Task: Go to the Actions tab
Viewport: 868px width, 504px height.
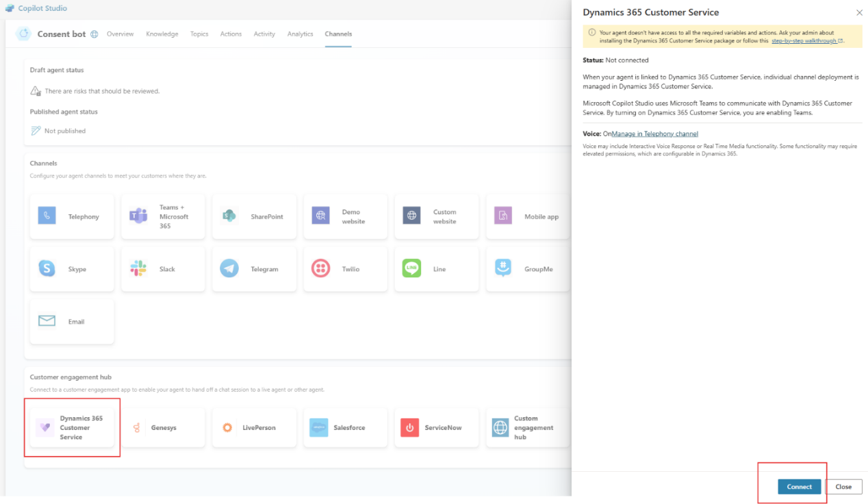Action: [x=231, y=34]
